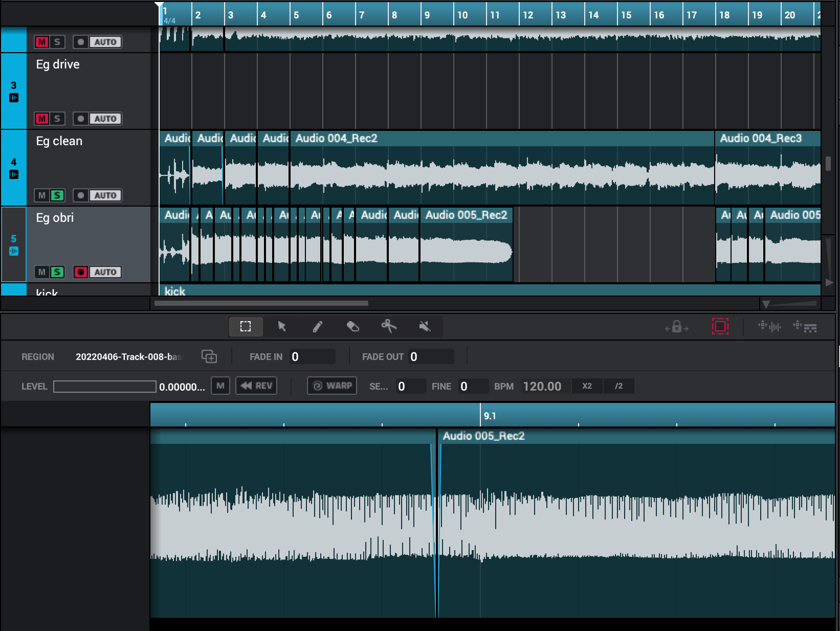Image resolution: width=840 pixels, height=631 pixels.
Task: Unsolo the Eg obri track
Action: 57,272
